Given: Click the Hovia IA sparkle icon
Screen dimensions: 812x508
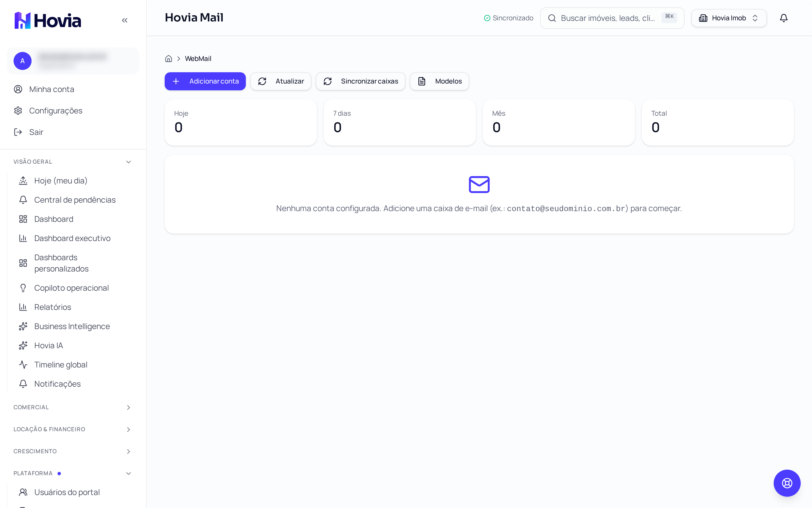Looking at the screenshot, I should pyautogui.click(x=23, y=345).
